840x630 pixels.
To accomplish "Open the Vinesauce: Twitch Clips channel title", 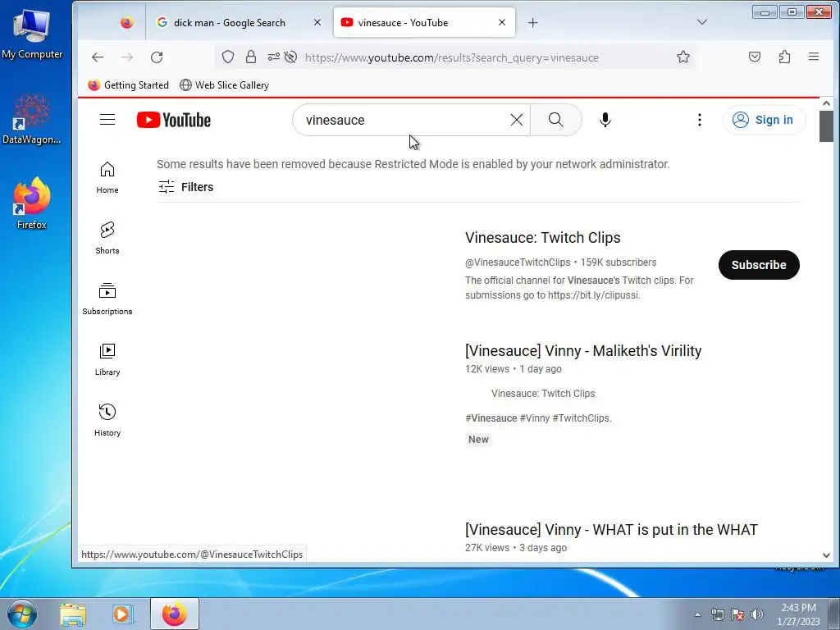I will point(543,237).
